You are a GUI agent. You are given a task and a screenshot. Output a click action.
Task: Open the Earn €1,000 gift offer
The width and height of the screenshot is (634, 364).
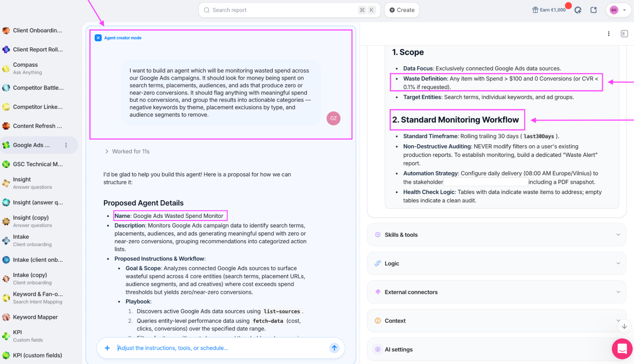(x=549, y=10)
